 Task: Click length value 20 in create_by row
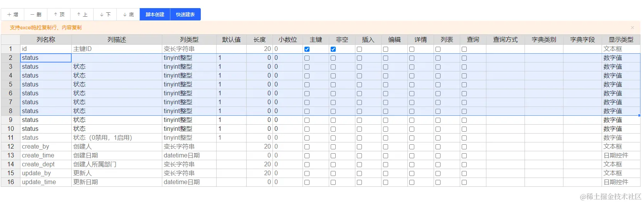click(x=260, y=147)
